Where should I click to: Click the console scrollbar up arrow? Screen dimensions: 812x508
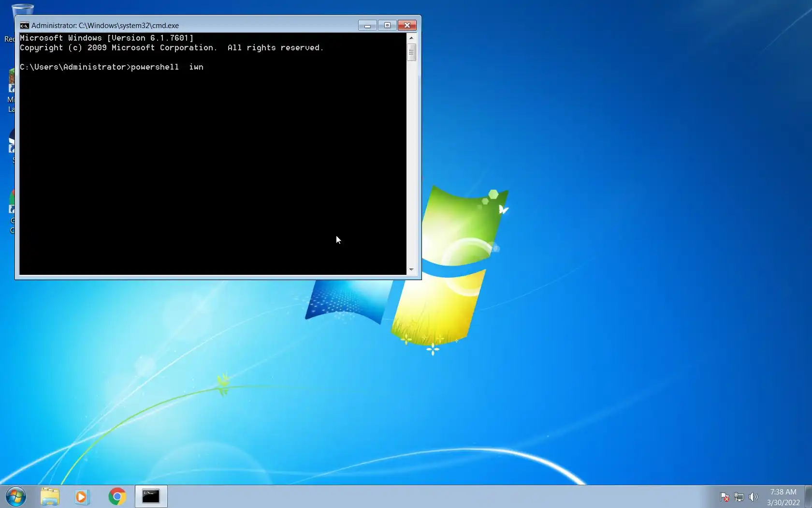[x=411, y=38]
